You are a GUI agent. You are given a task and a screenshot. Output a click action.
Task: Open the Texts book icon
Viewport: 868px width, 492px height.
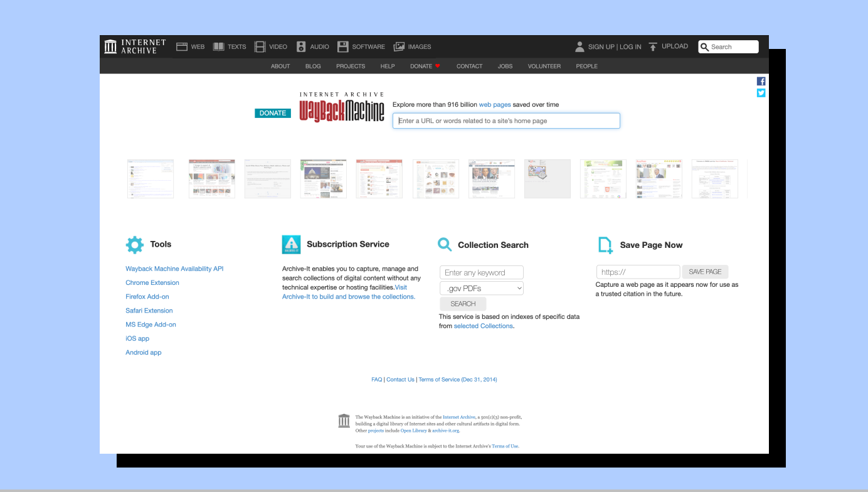click(218, 46)
